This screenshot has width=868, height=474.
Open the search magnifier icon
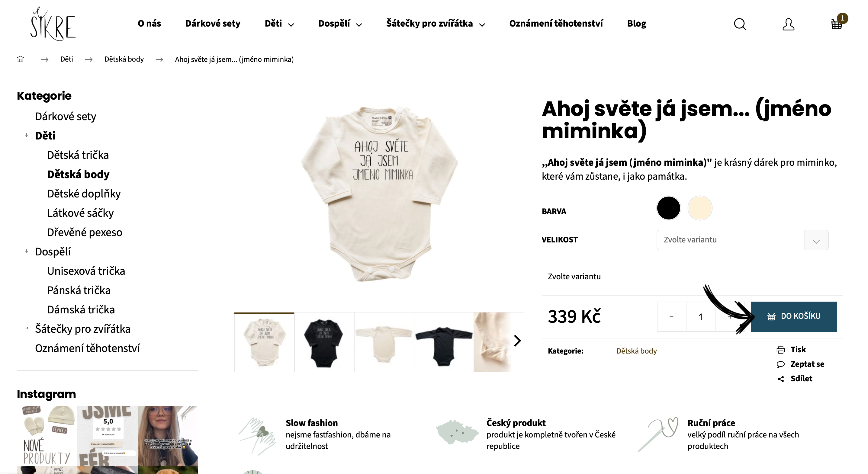pos(740,24)
